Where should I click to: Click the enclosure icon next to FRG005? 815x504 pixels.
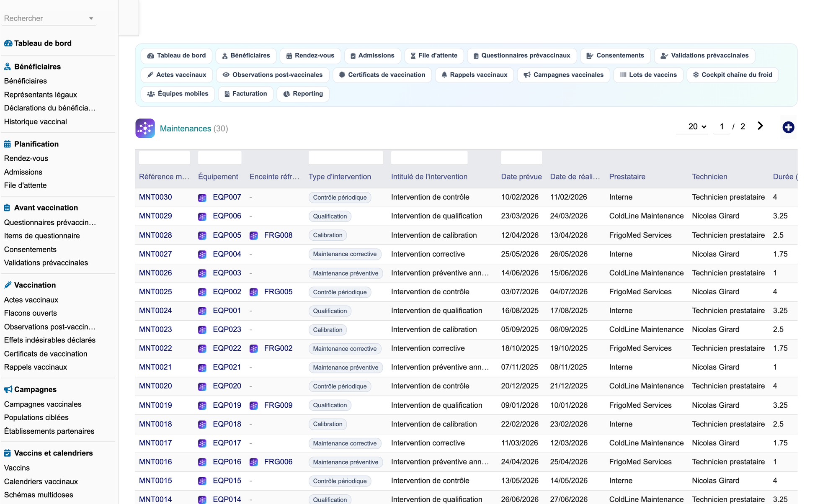(254, 292)
